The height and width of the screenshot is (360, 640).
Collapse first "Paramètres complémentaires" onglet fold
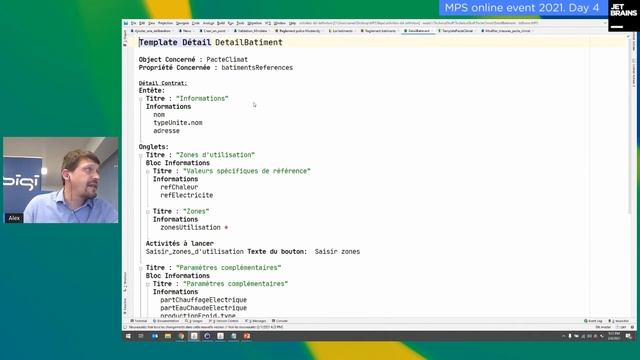pos(141,268)
